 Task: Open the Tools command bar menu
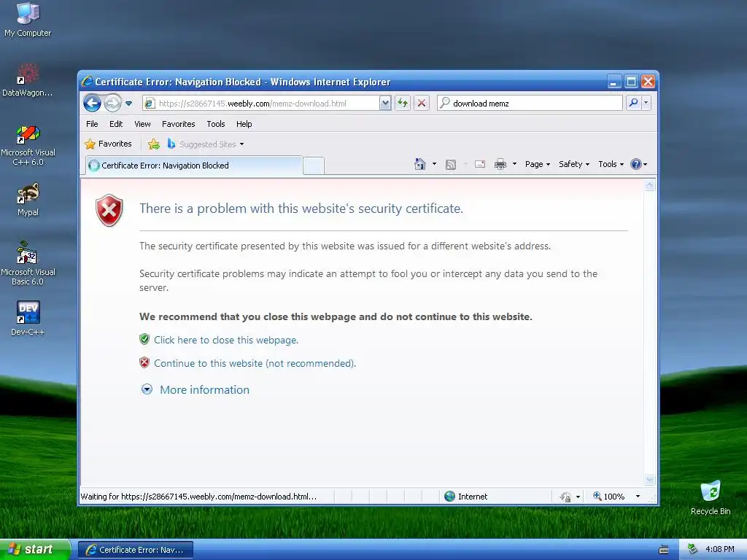[611, 164]
